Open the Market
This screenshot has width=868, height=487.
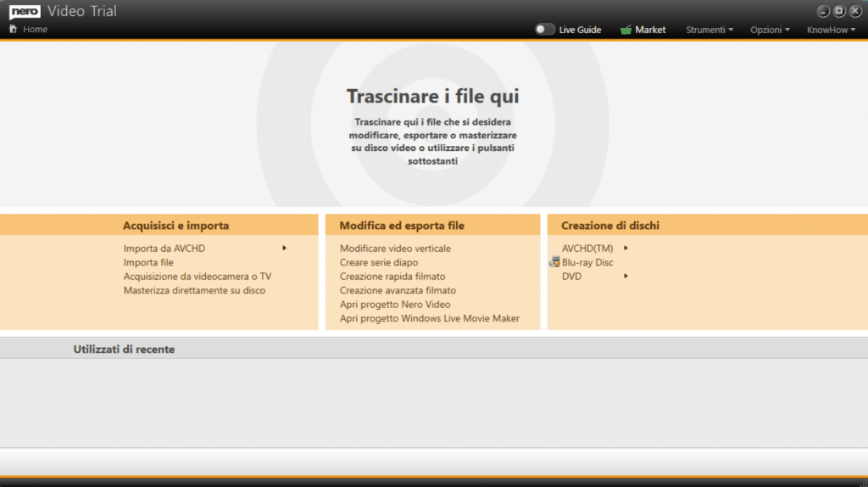point(650,30)
